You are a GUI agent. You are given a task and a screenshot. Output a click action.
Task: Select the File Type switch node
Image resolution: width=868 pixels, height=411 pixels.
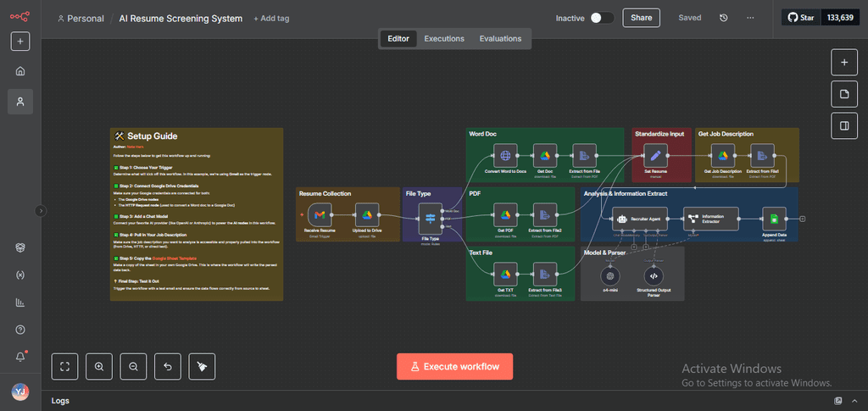pyautogui.click(x=430, y=219)
